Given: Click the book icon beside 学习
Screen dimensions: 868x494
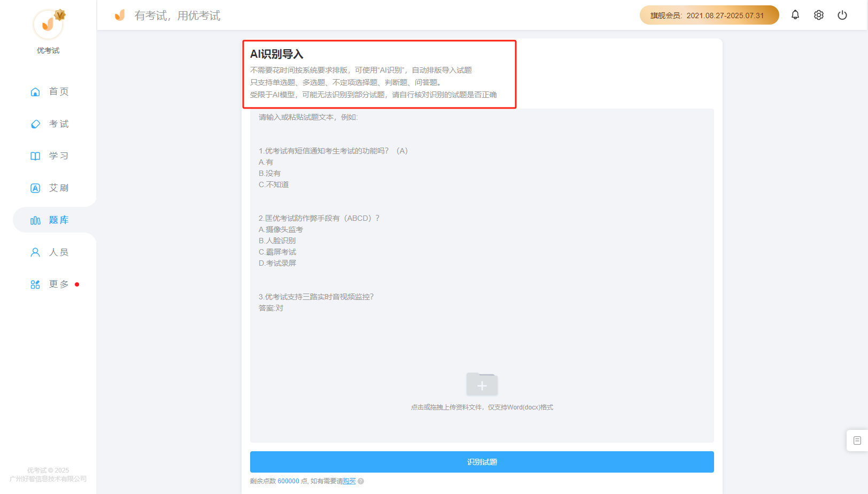Looking at the screenshot, I should 35,156.
